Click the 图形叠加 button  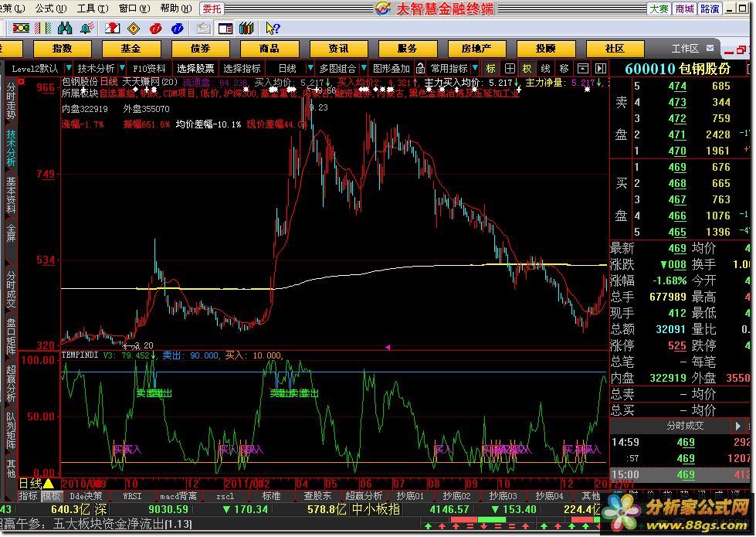[x=392, y=69]
